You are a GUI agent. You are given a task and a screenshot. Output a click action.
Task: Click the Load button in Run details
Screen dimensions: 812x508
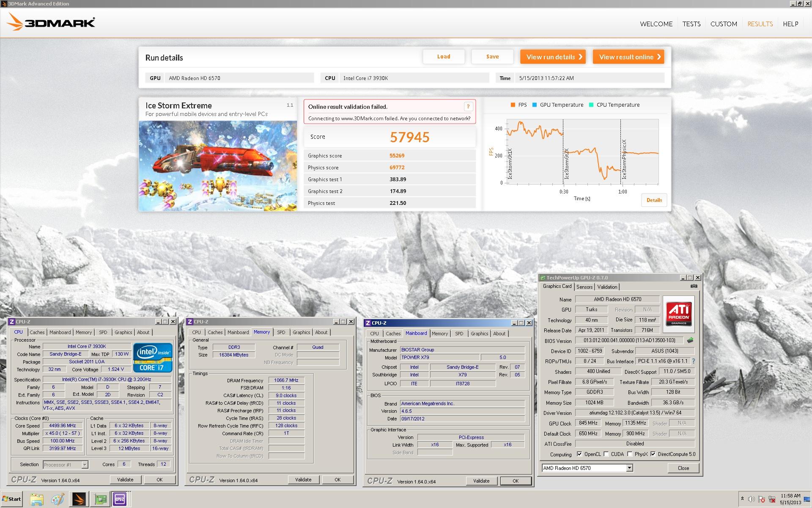pyautogui.click(x=444, y=57)
